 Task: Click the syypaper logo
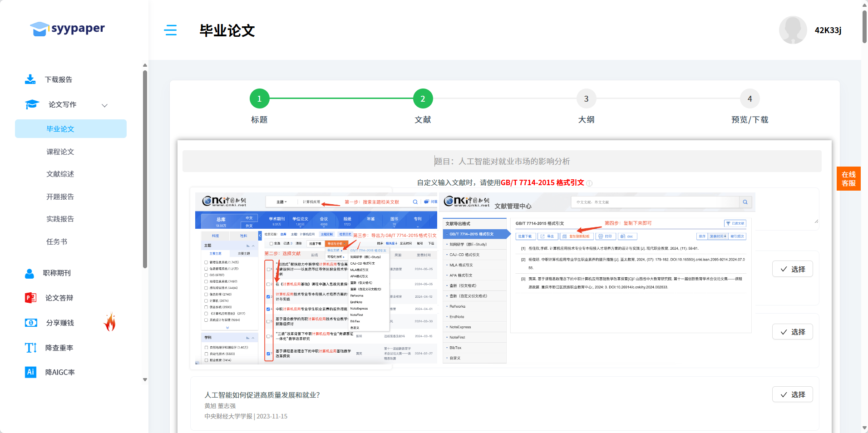pos(67,29)
